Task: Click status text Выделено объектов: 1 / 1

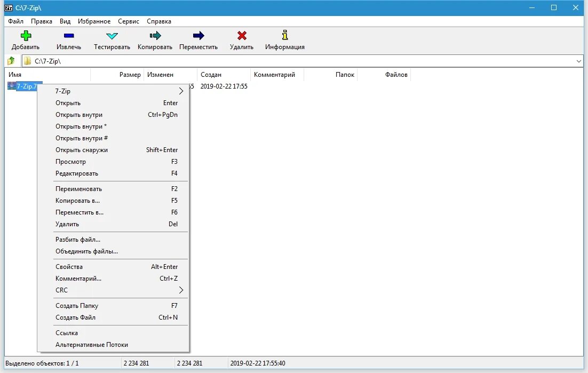Action: pos(42,363)
